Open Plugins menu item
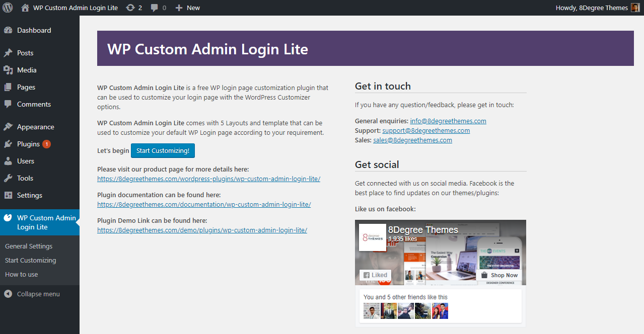The width and height of the screenshot is (644, 334). tap(28, 144)
